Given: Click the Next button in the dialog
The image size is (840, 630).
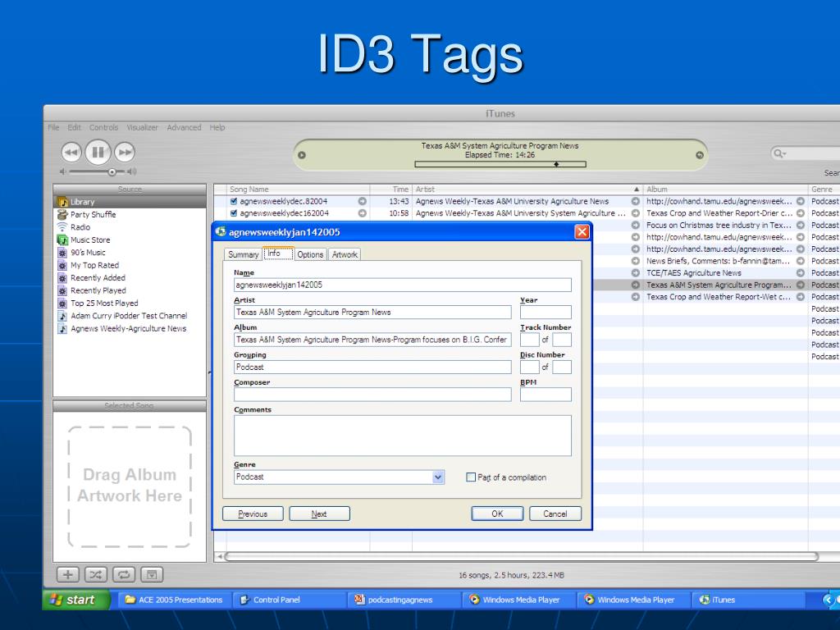Looking at the screenshot, I should pyautogui.click(x=319, y=514).
